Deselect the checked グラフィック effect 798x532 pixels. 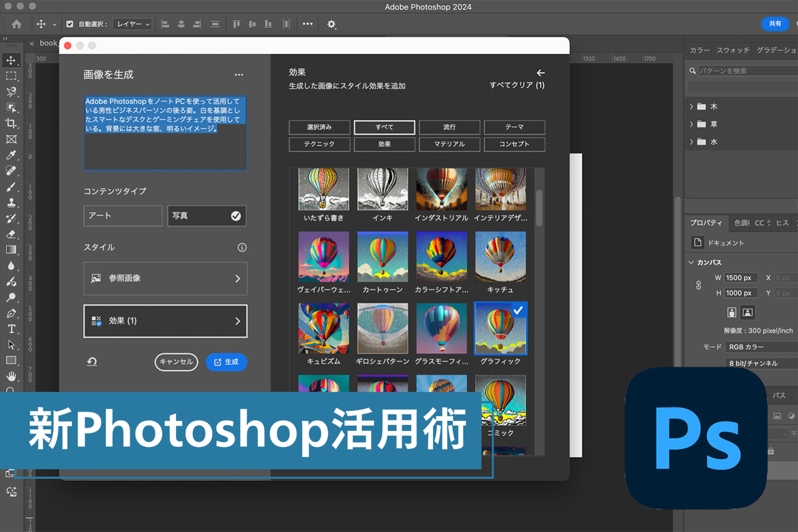500,329
